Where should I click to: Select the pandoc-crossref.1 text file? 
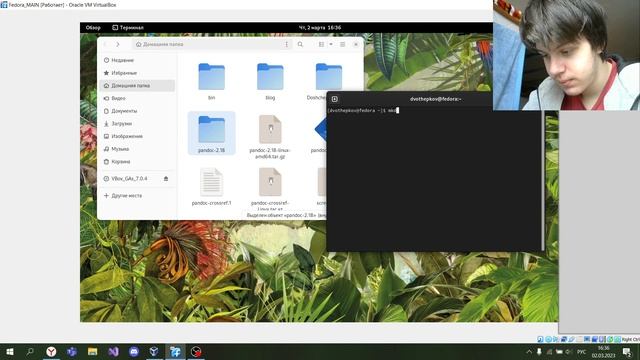point(211,187)
